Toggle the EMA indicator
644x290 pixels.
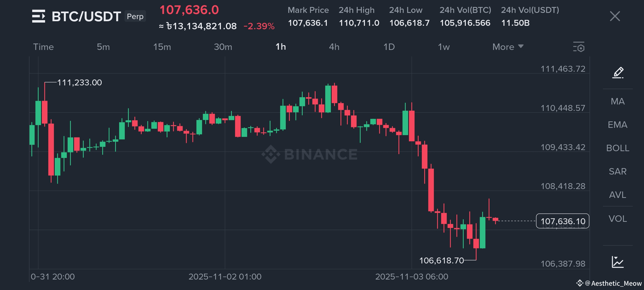[617, 125]
